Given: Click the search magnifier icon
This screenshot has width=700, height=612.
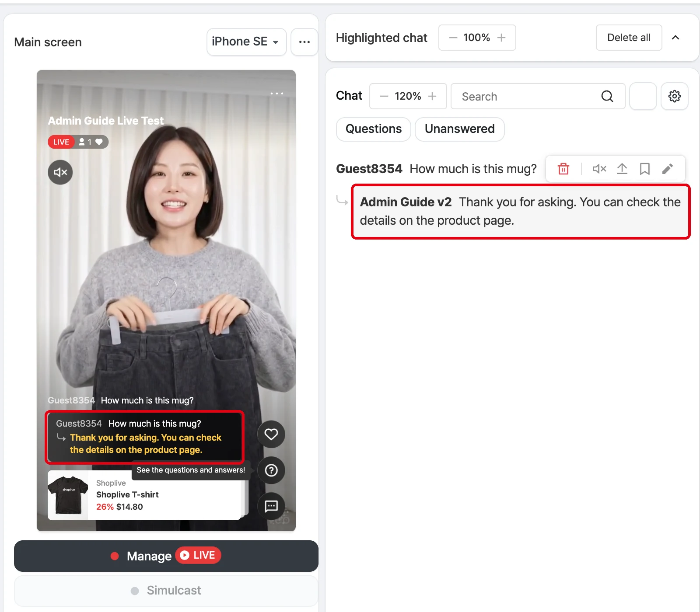Looking at the screenshot, I should tap(607, 96).
